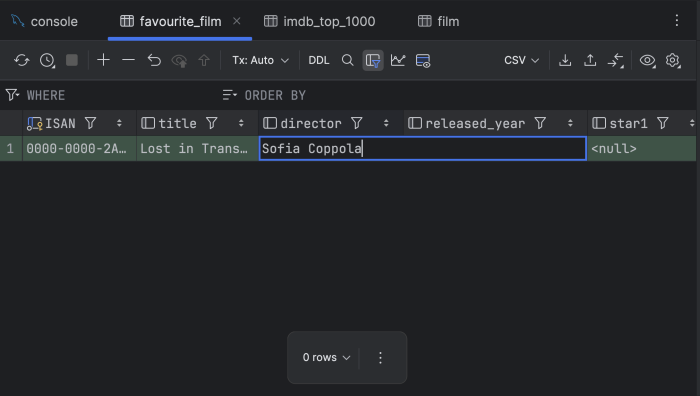Revert changes with the undo arrow
The image size is (700, 396).
154,60
